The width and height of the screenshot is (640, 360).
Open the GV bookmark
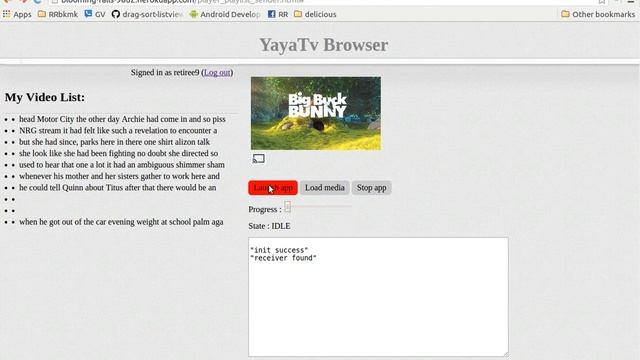click(95, 14)
